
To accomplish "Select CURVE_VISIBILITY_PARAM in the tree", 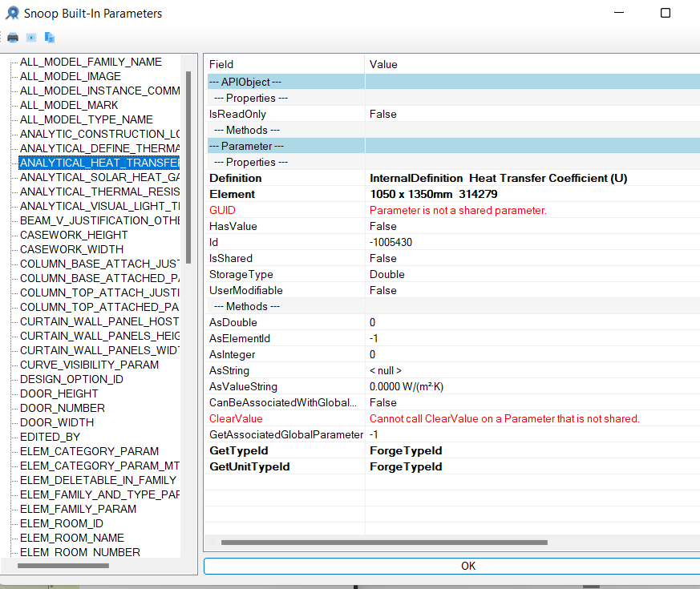I will (x=89, y=365).
